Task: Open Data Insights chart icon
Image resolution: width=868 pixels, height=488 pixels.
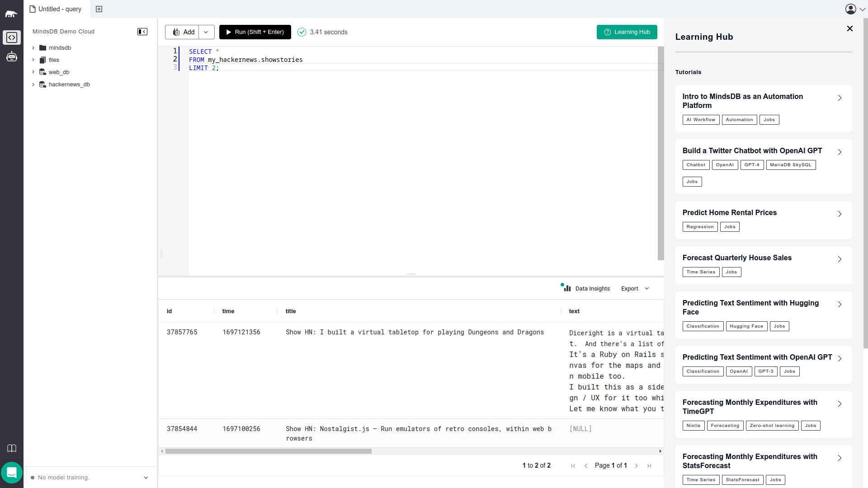Action: [566, 288]
